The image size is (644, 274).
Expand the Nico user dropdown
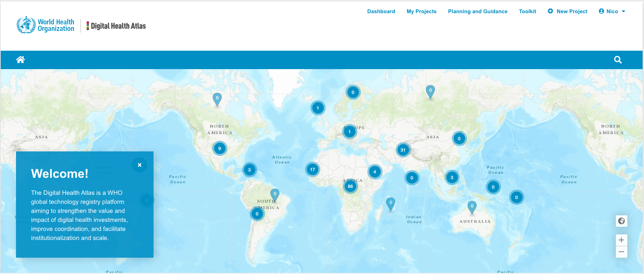click(612, 11)
